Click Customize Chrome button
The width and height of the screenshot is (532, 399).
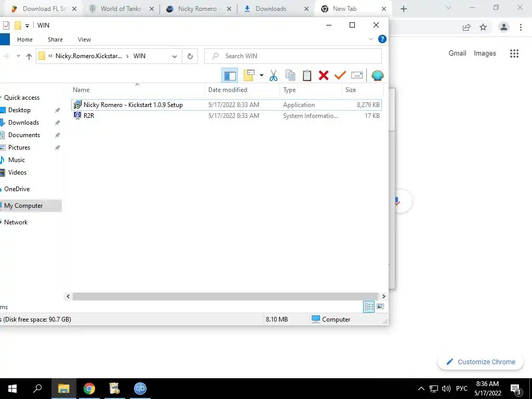[481, 362]
